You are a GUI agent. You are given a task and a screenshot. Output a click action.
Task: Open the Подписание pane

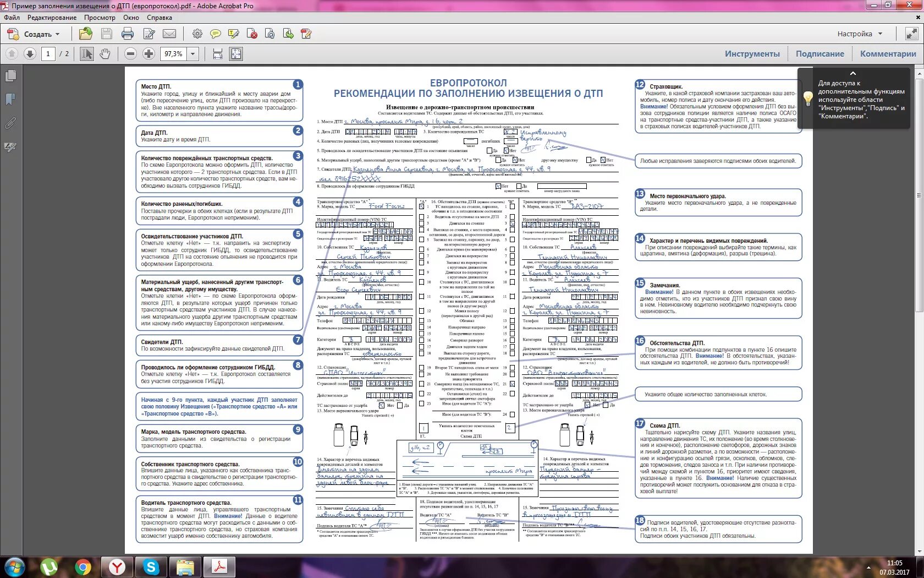click(820, 54)
